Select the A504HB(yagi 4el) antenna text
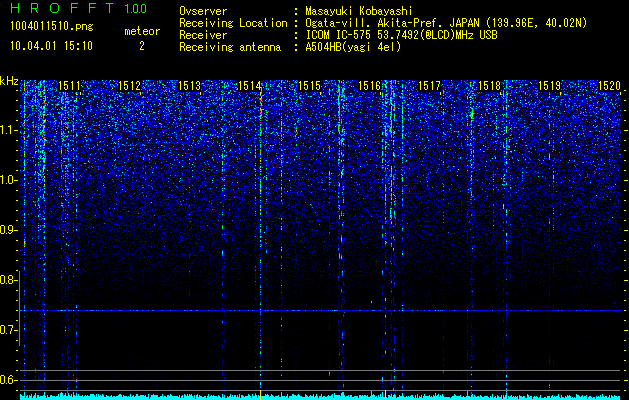This screenshot has width=629, height=400. 353,47
